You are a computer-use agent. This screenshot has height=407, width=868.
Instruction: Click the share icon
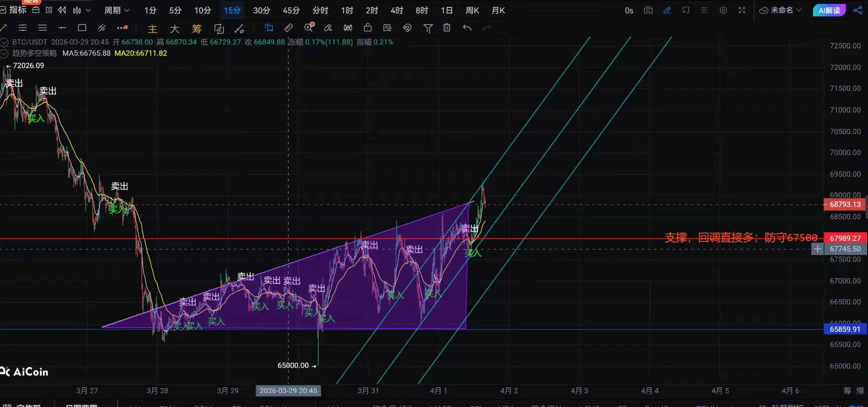coord(858,10)
